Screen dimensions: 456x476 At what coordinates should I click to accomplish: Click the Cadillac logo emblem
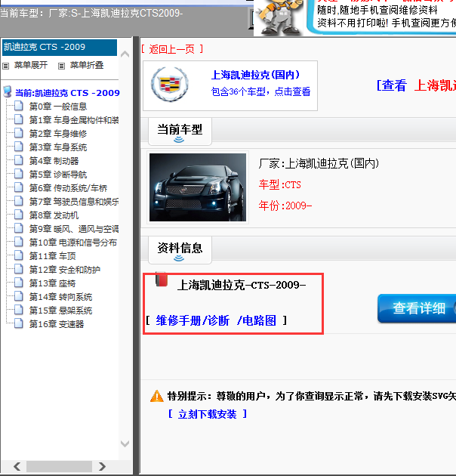point(170,85)
